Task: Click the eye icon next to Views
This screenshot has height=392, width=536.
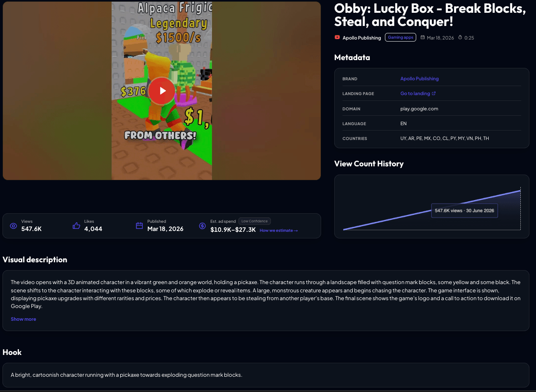Action: (x=14, y=226)
